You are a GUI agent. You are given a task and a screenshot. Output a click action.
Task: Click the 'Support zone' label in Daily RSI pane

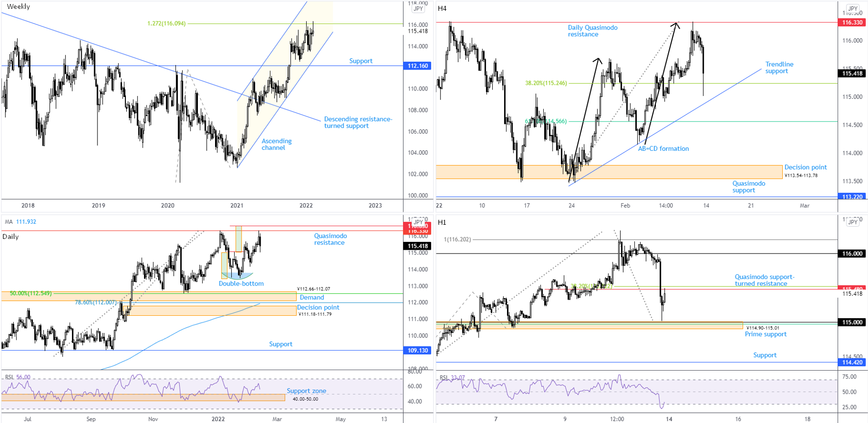tap(306, 391)
